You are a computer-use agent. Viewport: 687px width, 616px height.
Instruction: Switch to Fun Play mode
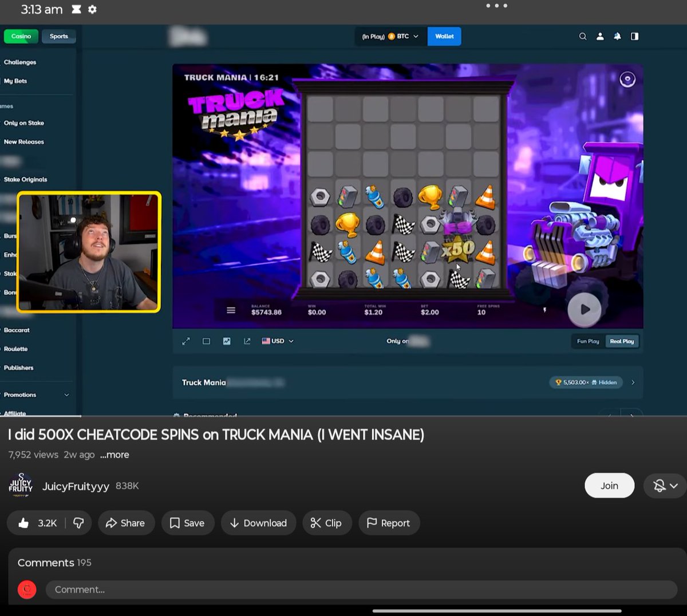click(x=588, y=341)
